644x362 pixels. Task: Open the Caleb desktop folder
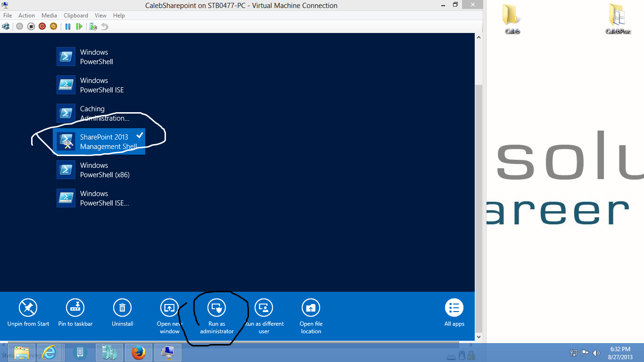(512, 19)
